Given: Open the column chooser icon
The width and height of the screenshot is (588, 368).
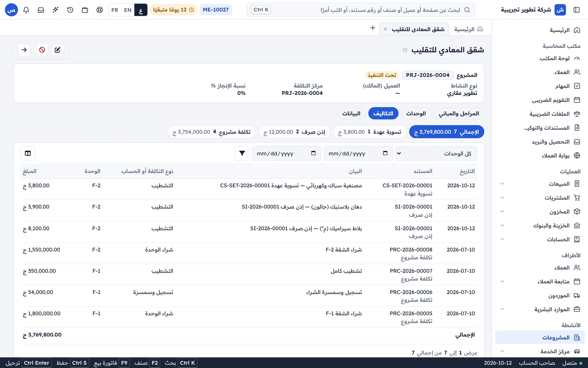Looking at the screenshot, I should tap(28, 153).
